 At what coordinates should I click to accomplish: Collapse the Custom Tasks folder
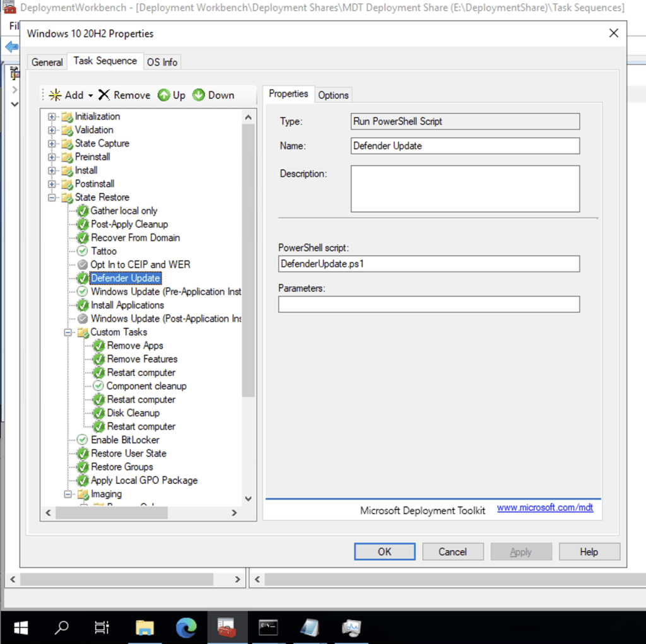(68, 332)
